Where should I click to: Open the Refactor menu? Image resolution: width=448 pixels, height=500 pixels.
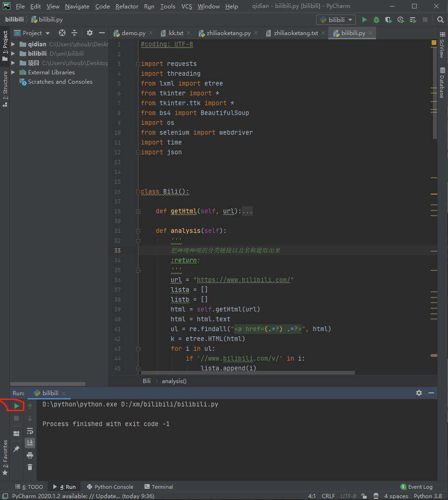(x=127, y=7)
